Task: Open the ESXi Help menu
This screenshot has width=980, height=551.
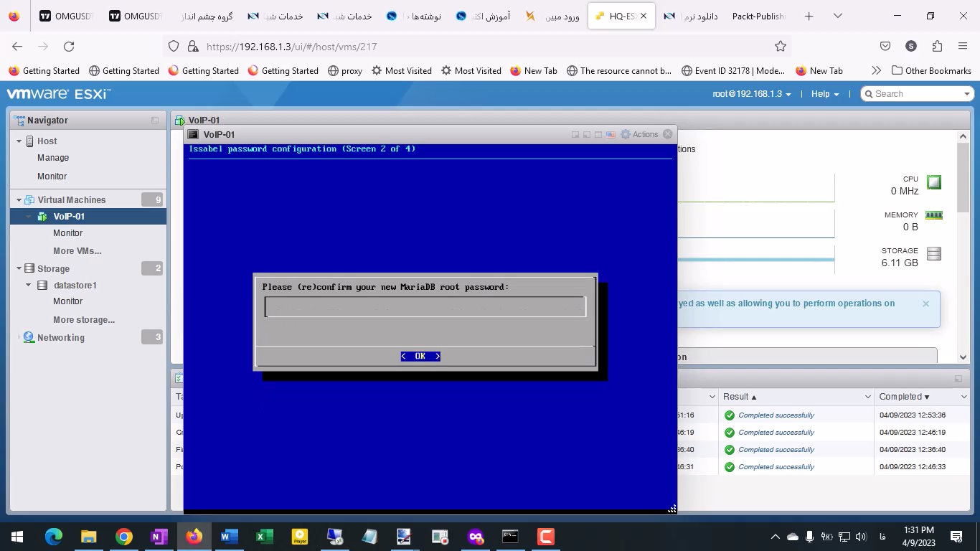Action: [x=825, y=94]
